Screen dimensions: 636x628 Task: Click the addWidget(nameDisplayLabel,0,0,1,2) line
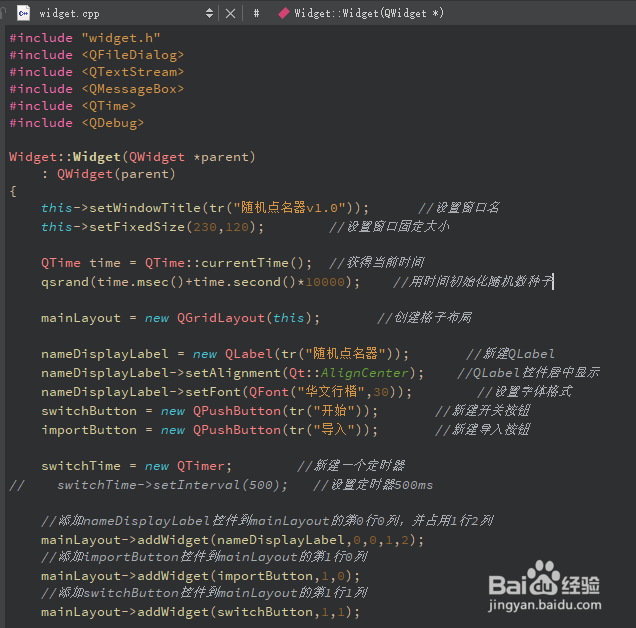(232, 540)
